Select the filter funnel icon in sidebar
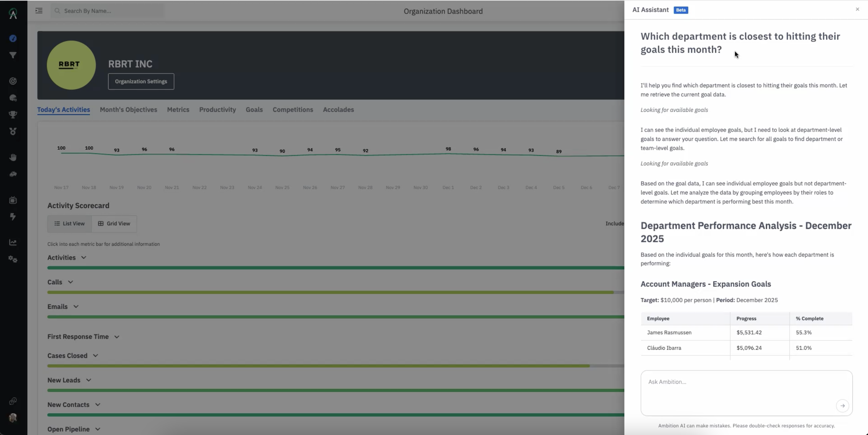Screen dimensions: 868x435 pos(12,55)
